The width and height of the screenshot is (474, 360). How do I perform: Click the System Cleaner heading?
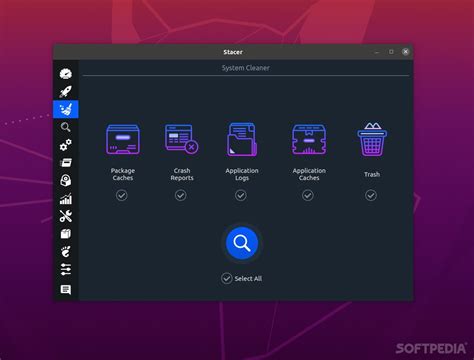coord(246,68)
